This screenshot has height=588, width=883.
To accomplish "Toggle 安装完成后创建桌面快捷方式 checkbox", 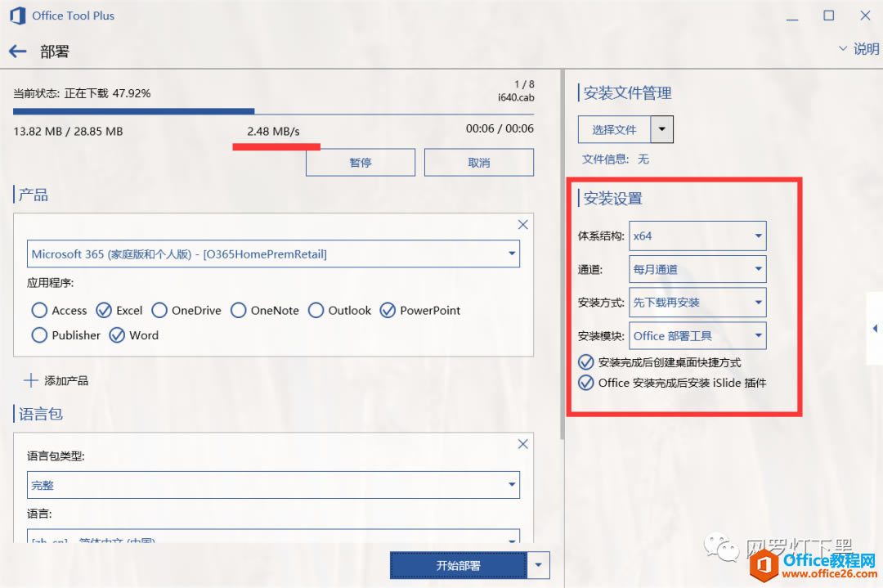I will click(x=585, y=362).
